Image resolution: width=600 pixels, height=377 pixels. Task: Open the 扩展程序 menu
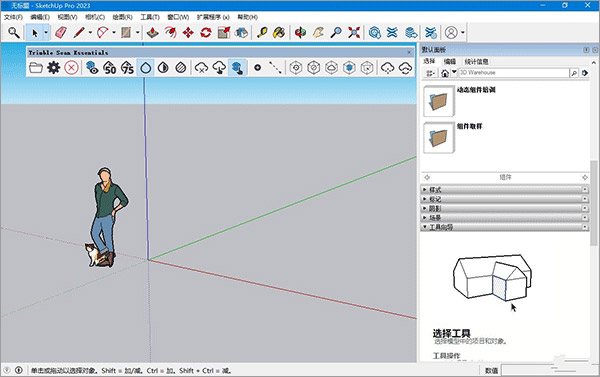point(213,17)
